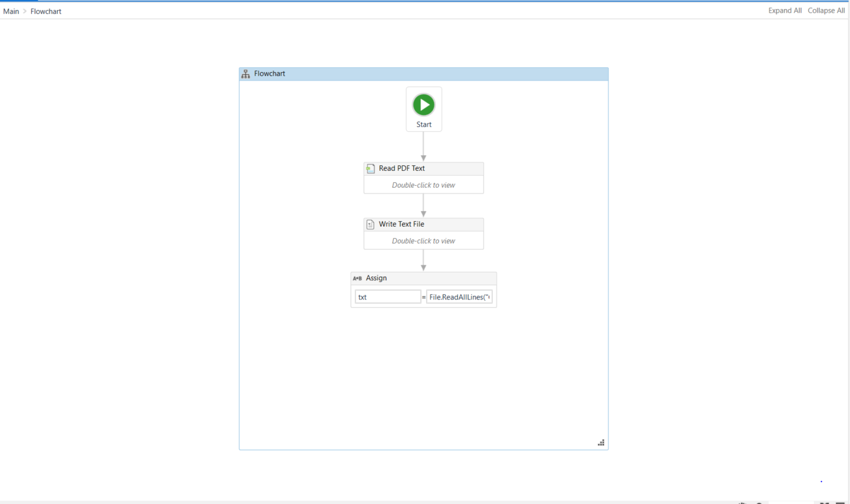This screenshot has height=504, width=850.
Task: Click the Write Text File activity icon
Action: coord(371,224)
